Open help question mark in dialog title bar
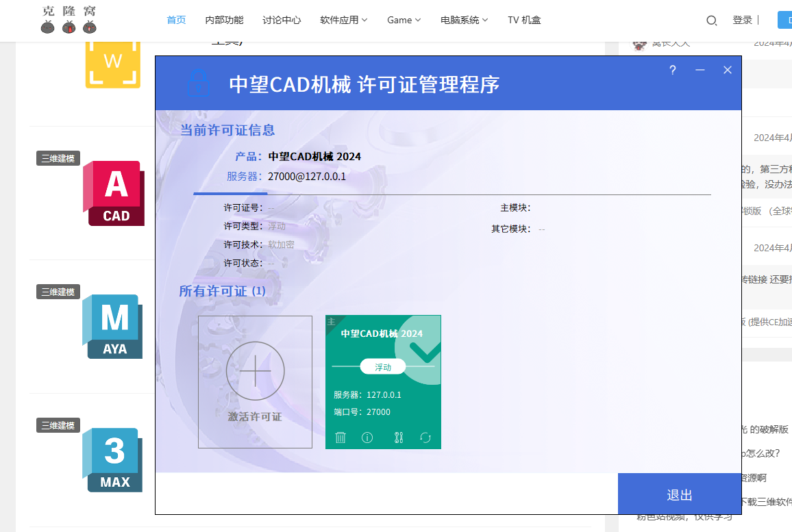Screen dimensions: 792x532 672,70
